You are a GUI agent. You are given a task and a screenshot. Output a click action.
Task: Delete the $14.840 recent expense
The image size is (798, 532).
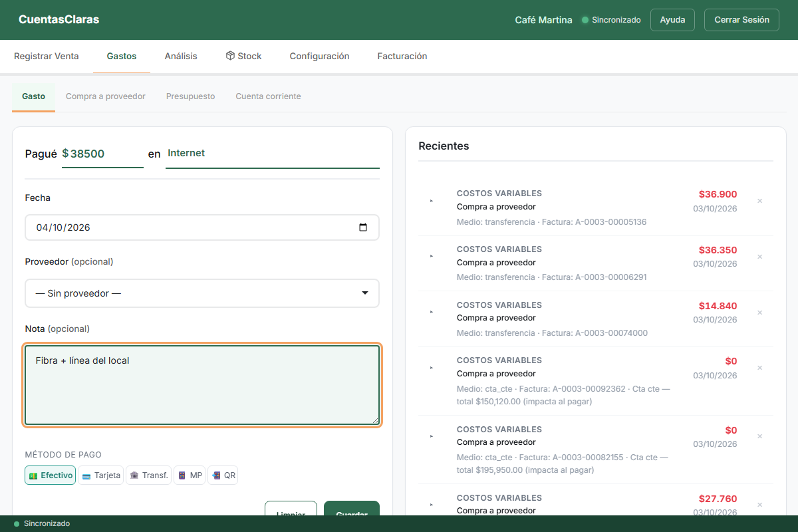coord(759,313)
